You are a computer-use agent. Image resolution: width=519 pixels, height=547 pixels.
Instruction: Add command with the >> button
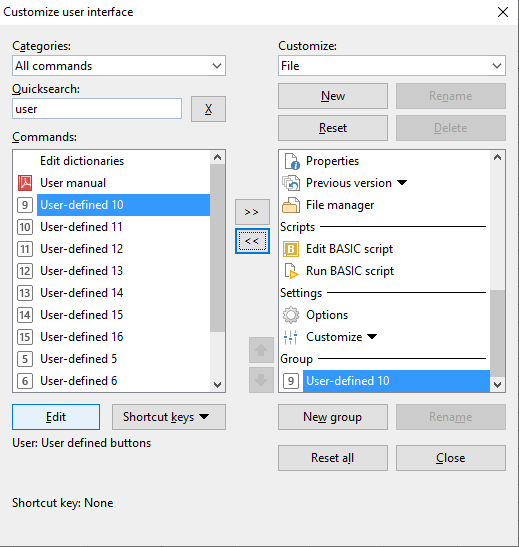click(252, 212)
